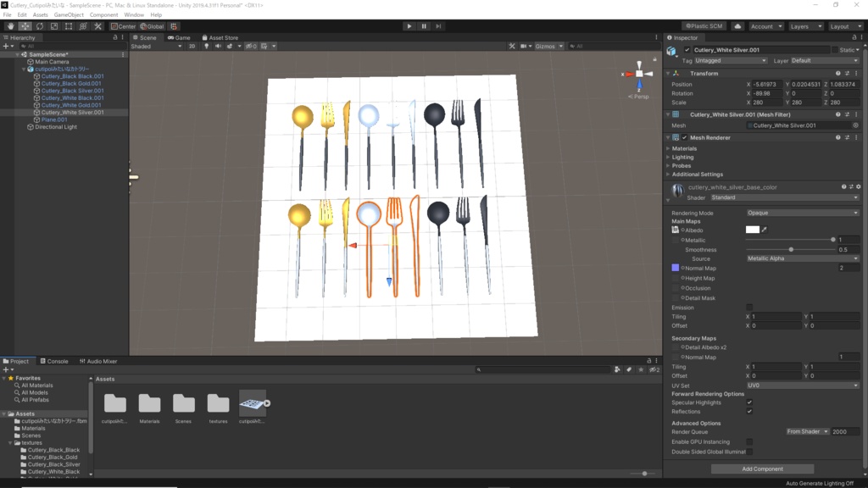Select the Scale tool

point(53,26)
